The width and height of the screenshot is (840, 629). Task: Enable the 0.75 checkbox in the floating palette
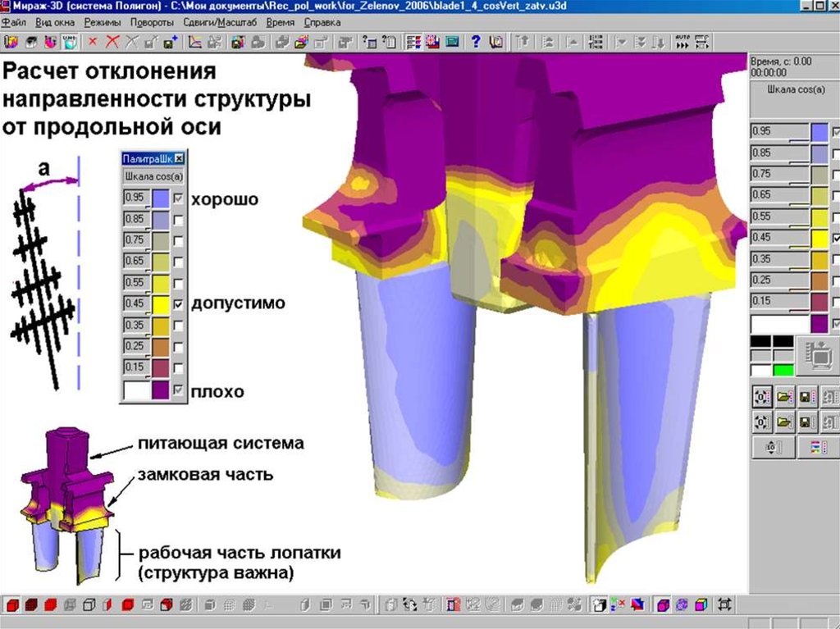click(178, 240)
